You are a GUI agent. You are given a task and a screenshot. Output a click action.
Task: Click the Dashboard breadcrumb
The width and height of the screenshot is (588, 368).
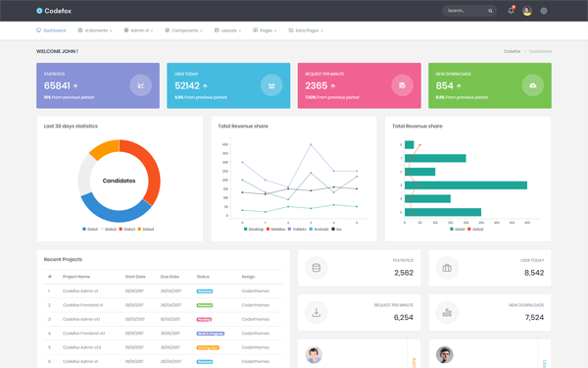point(540,51)
